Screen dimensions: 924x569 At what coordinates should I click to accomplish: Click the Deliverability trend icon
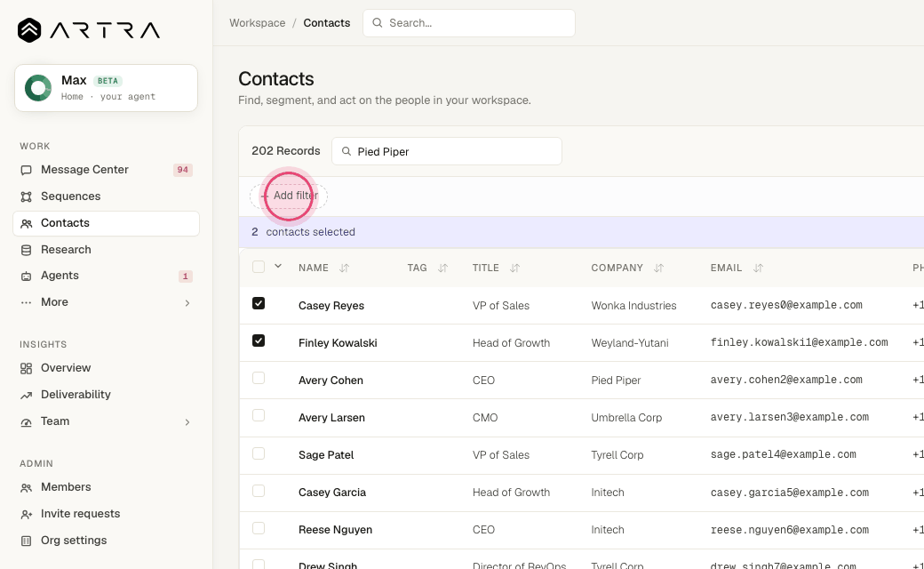tap(26, 395)
